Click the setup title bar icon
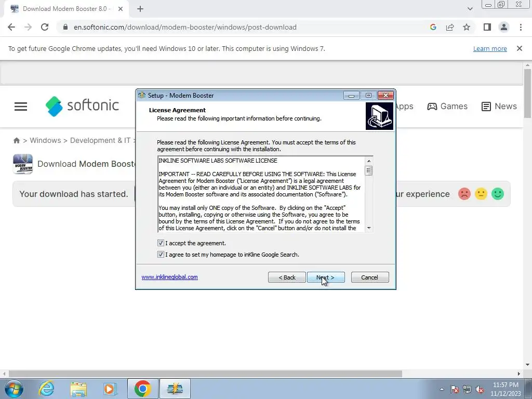 pos(142,96)
